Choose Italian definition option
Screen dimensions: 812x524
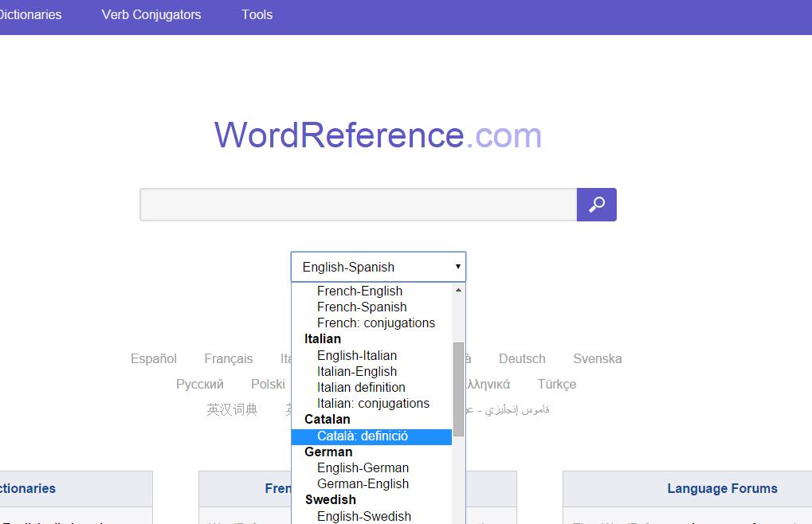[x=371, y=388]
